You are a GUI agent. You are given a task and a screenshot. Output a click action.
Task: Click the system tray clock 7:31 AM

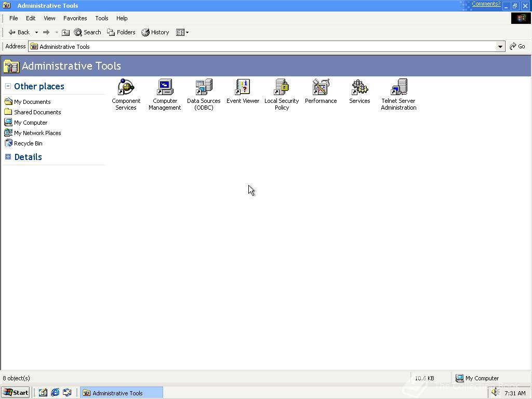point(515,393)
